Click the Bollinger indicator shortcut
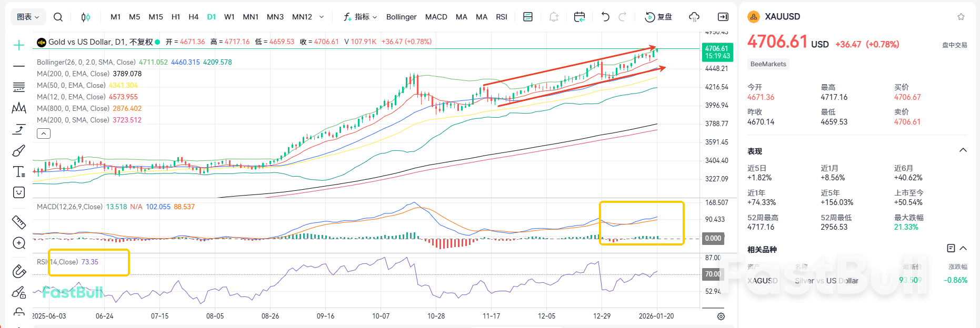The height and width of the screenshot is (328, 980). point(401,17)
